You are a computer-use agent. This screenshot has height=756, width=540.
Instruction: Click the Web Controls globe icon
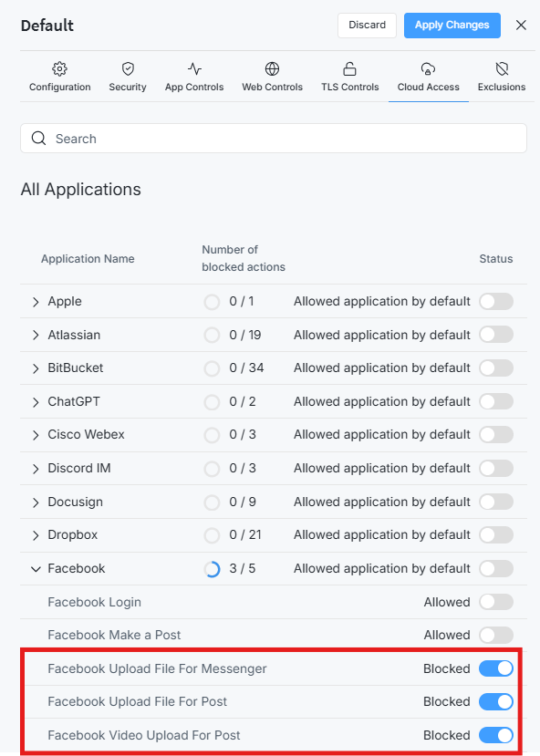click(x=273, y=69)
